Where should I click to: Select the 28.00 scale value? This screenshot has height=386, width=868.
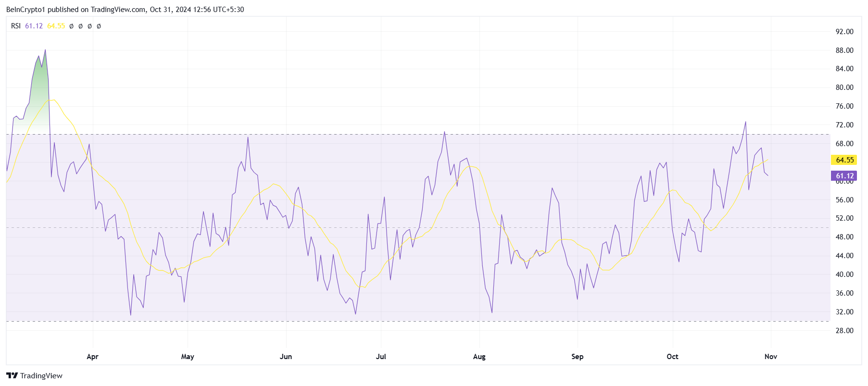tap(844, 331)
